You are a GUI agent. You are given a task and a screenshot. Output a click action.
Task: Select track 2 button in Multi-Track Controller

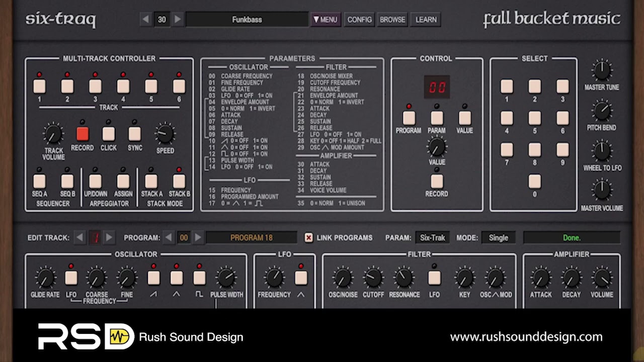tap(67, 86)
